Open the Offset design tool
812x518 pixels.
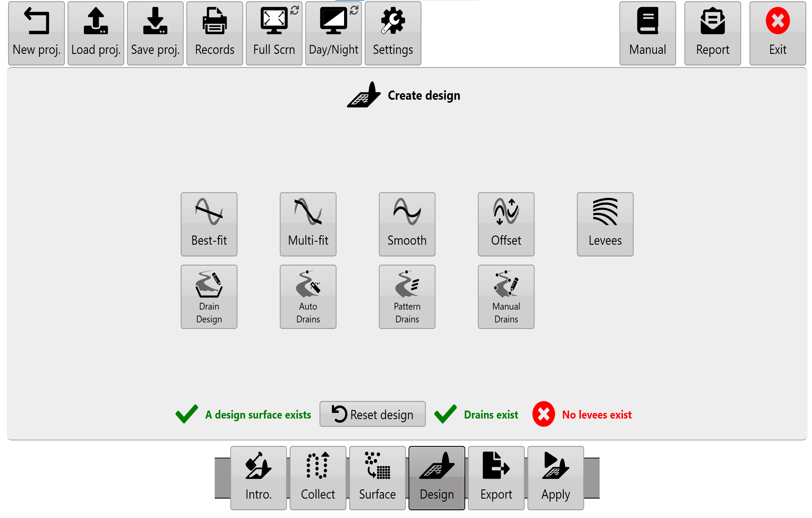(x=506, y=224)
